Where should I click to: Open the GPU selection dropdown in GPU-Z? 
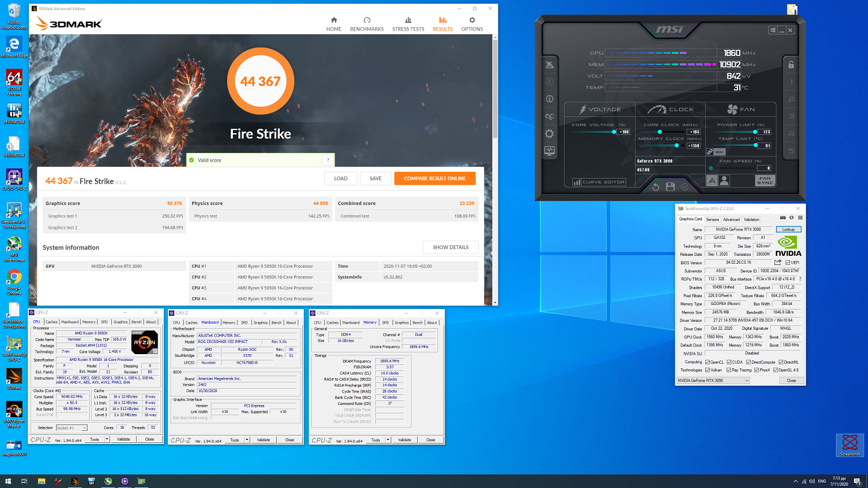713,381
